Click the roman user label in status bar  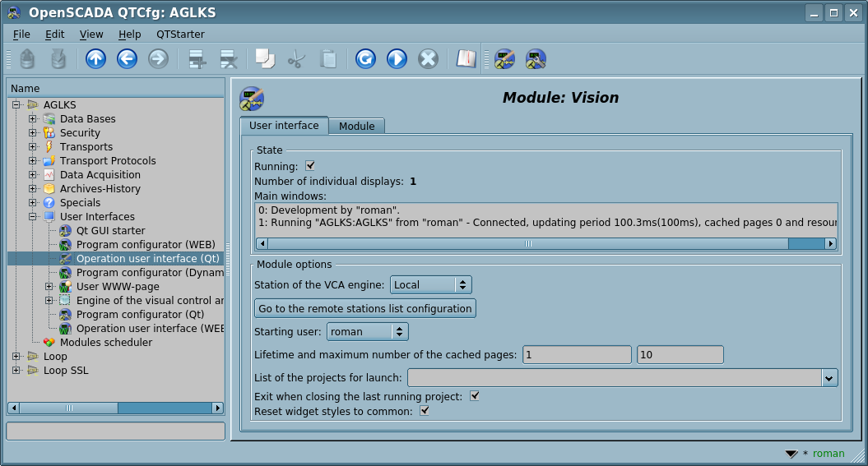(829, 454)
